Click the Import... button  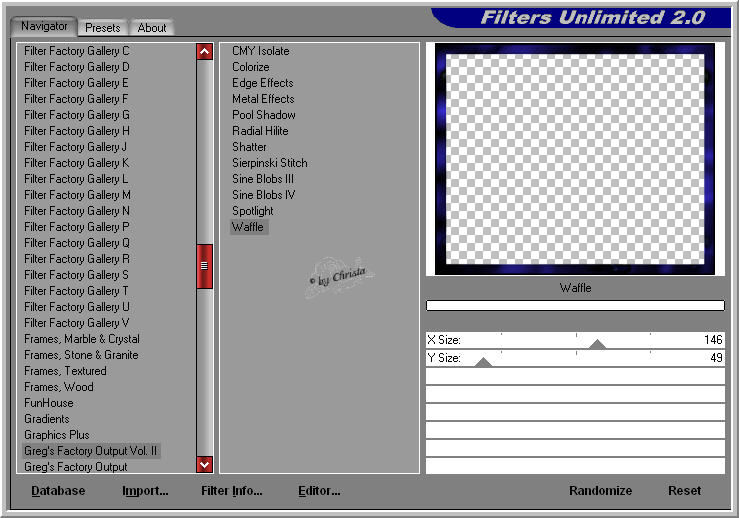[x=145, y=491]
